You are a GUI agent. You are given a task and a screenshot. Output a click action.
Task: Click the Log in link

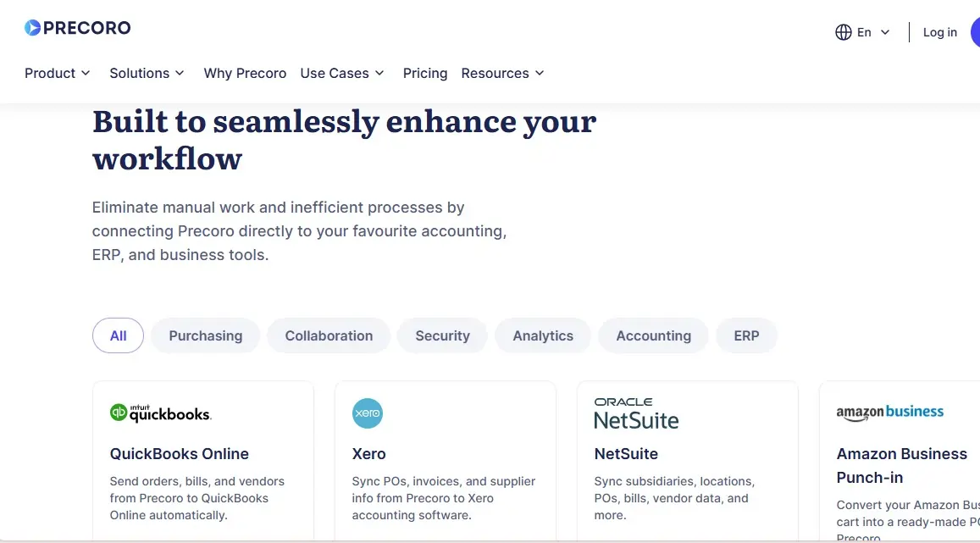pos(940,32)
